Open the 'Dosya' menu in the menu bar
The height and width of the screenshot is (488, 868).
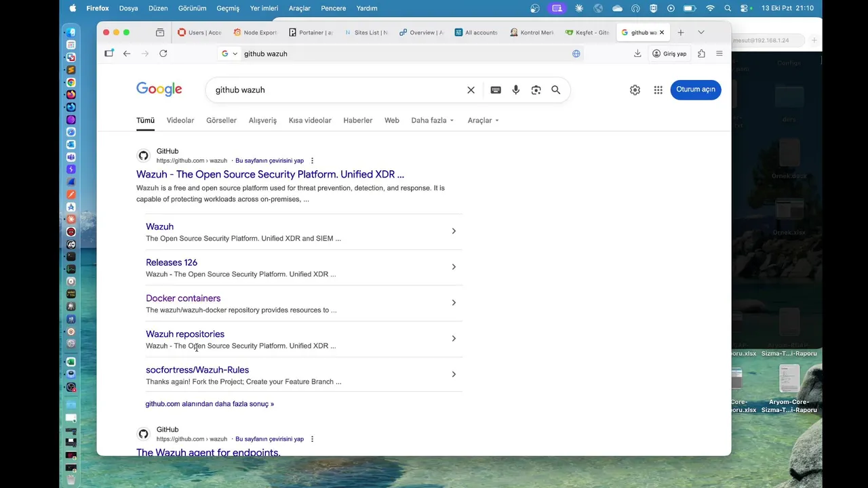click(128, 8)
